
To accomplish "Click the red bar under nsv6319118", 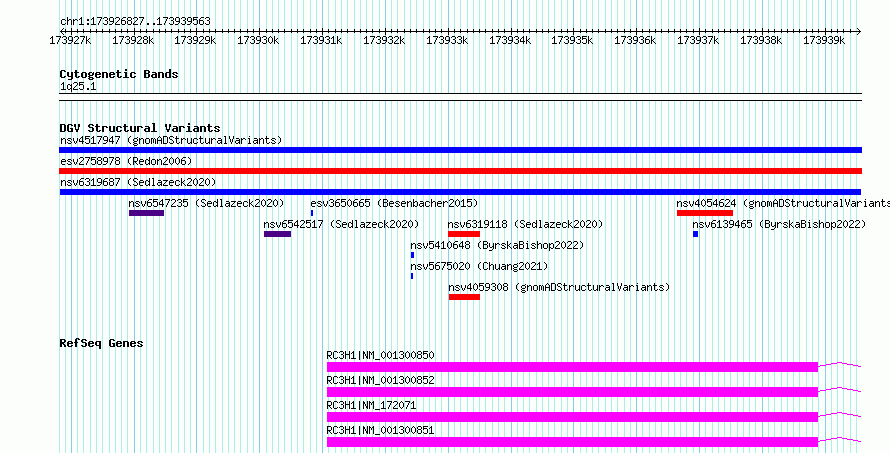I will [x=464, y=234].
